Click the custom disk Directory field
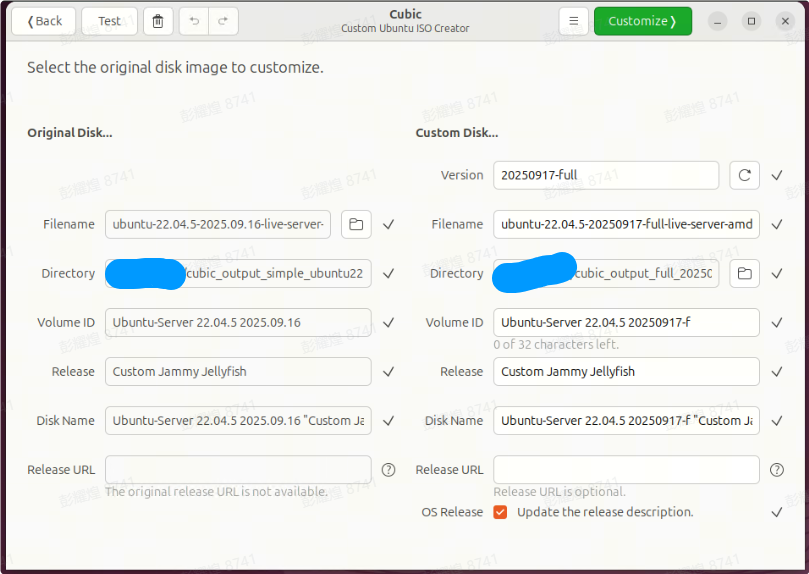The width and height of the screenshot is (809, 574). pyautogui.click(x=606, y=273)
